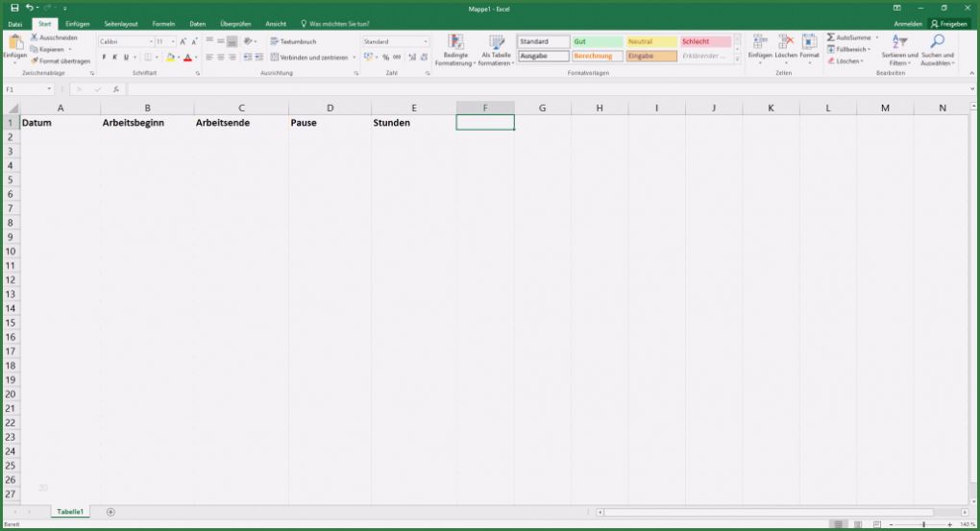Click the Freigeben share button

[948, 24]
